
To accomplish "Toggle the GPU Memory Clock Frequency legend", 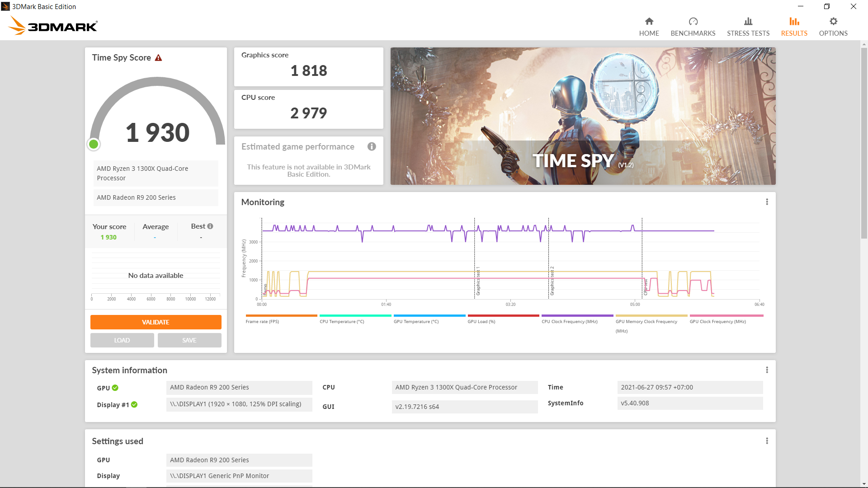I will coord(651,324).
